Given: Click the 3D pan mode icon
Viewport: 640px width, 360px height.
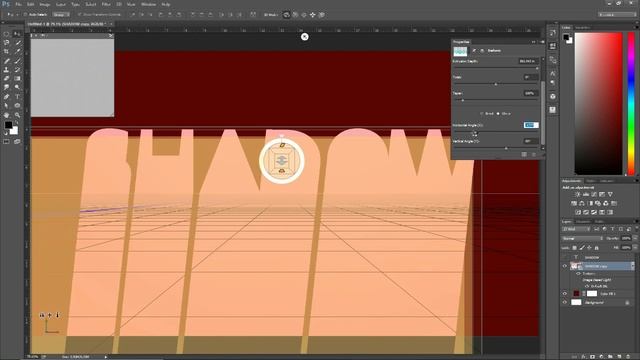Looking at the screenshot, I should pyautogui.click(x=304, y=15).
